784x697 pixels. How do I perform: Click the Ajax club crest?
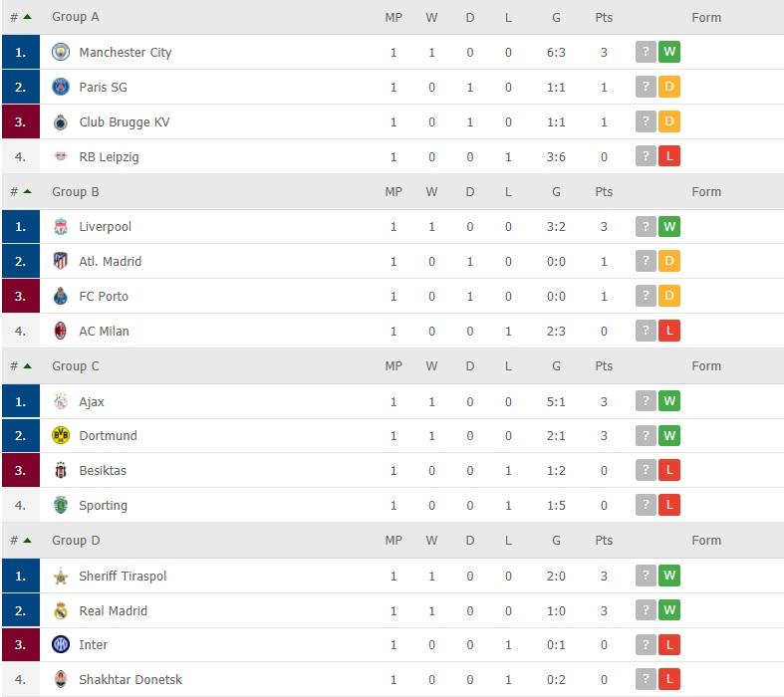pos(61,401)
